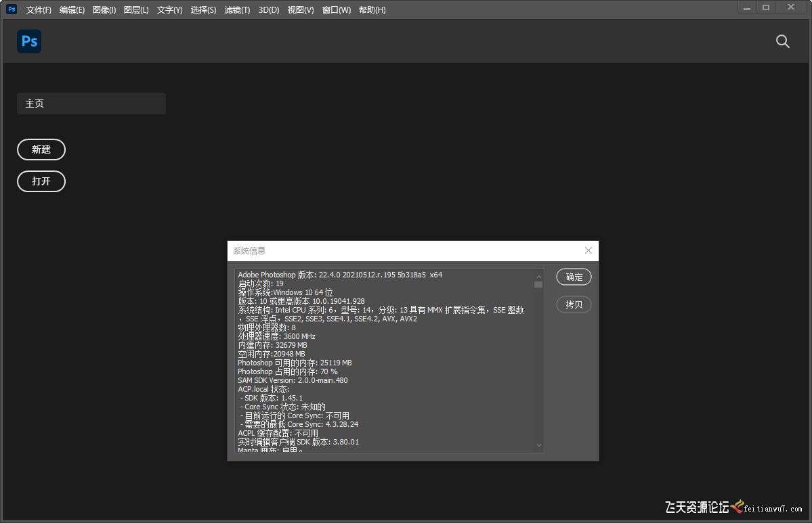Click the 打开 button
Image resolution: width=812 pixels, height=523 pixels.
click(41, 181)
